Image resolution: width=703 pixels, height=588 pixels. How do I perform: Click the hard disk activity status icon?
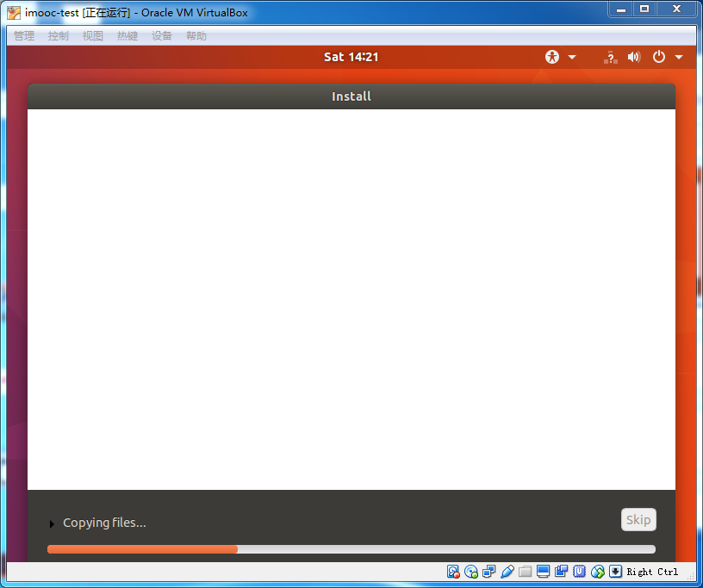tap(453, 572)
